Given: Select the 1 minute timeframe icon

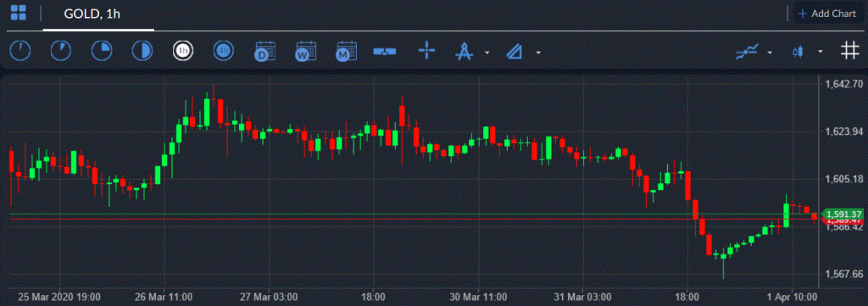Looking at the screenshot, I should [x=20, y=52].
